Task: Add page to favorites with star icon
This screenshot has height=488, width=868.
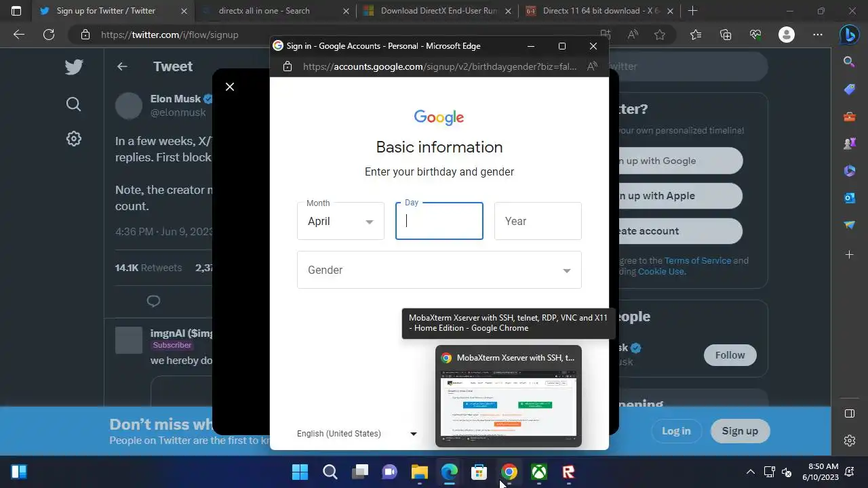Action: (x=660, y=35)
